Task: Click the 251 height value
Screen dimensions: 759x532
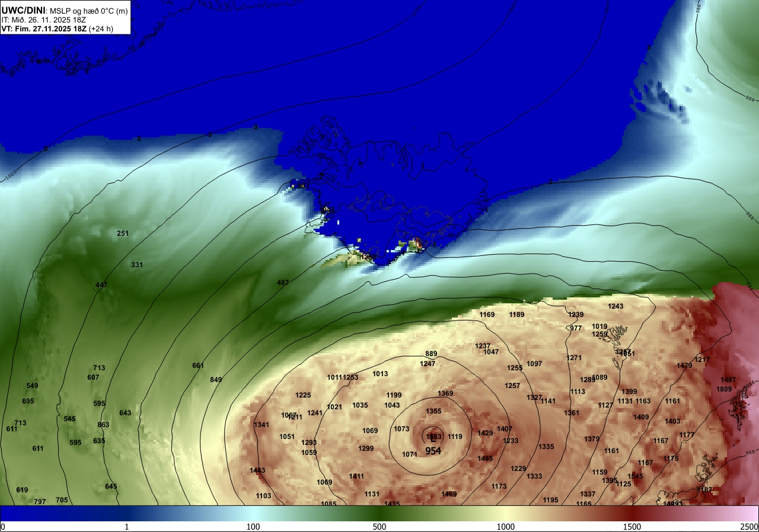Action: pos(123,233)
